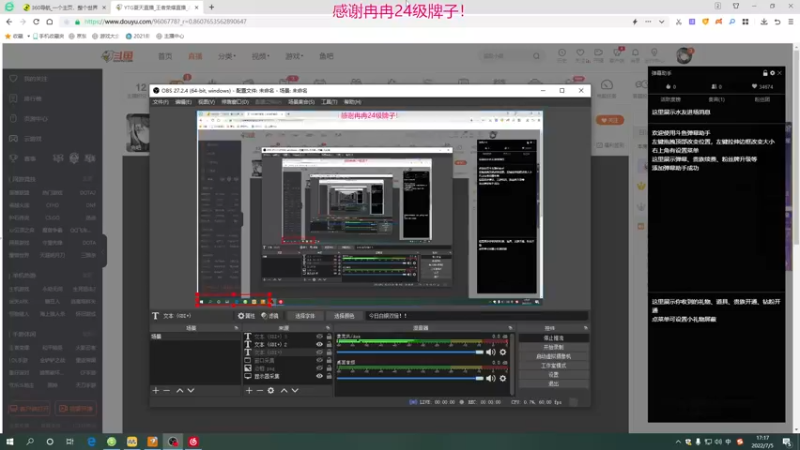Toggle visibility of 文本 (GDI+) 3 source
Image resolution: width=800 pixels, height=450 pixels.
319,337
